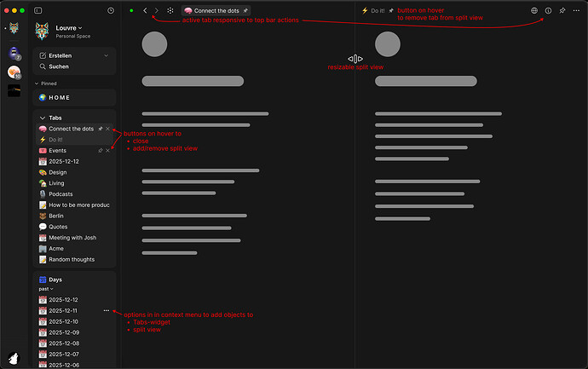
Task: Click the split view resize handle
Action: click(x=355, y=59)
